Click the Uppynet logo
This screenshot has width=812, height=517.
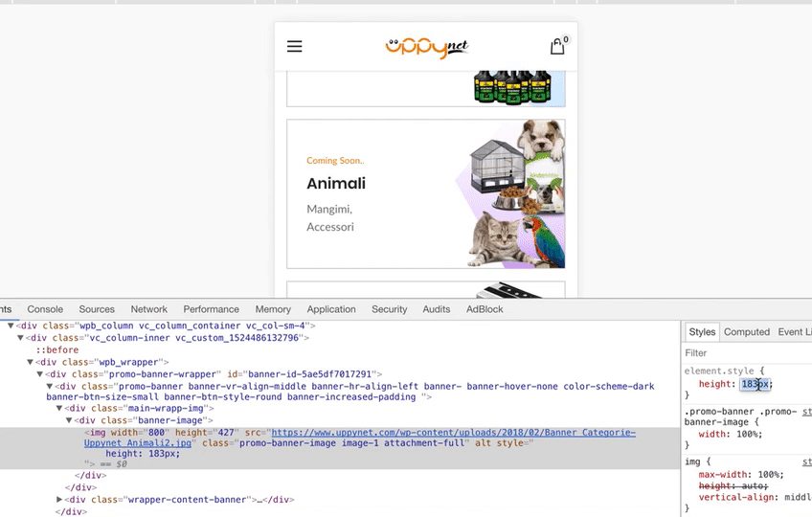coord(427,48)
